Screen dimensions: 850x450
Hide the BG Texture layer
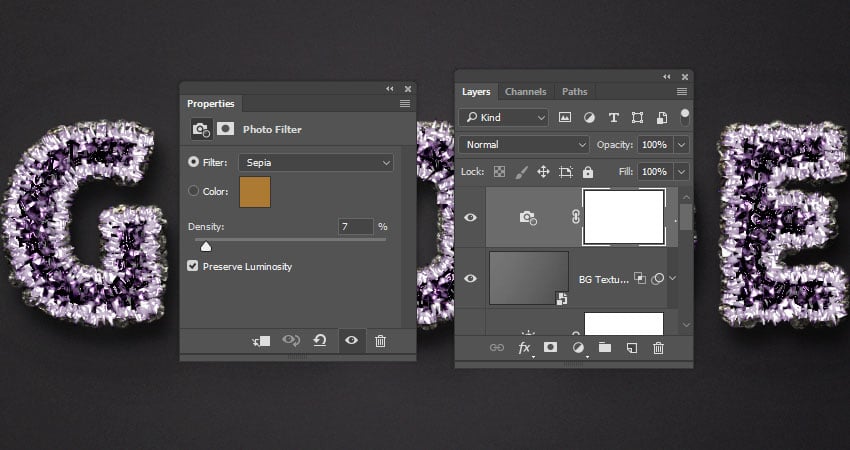[470, 278]
